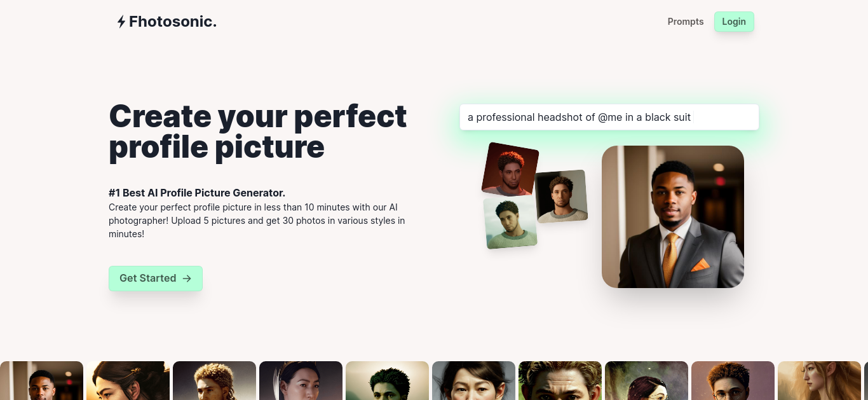Open the third gallery image with curly hair
This screenshot has width=868, height=400.
[x=214, y=380]
